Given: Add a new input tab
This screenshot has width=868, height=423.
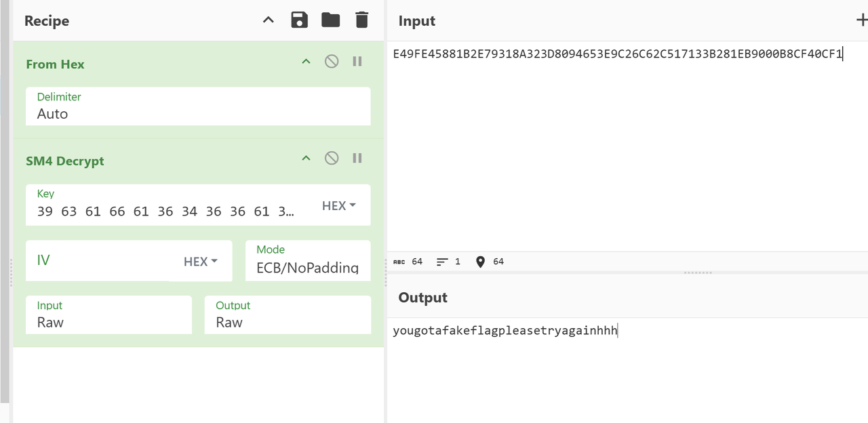Looking at the screenshot, I should pyautogui.click(x=861, y=20).
